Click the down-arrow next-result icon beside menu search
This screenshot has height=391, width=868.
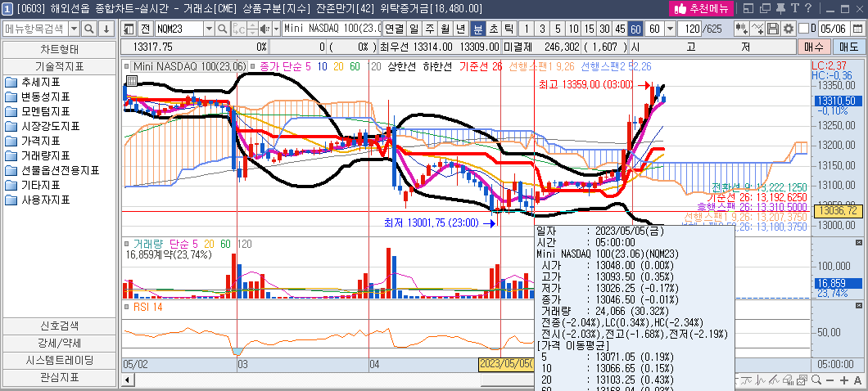106,29
